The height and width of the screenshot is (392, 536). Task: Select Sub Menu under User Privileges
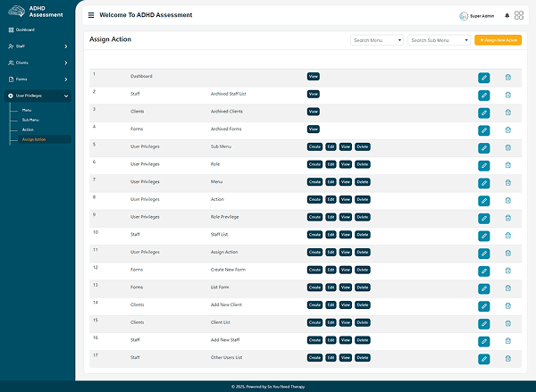[30, 120]
